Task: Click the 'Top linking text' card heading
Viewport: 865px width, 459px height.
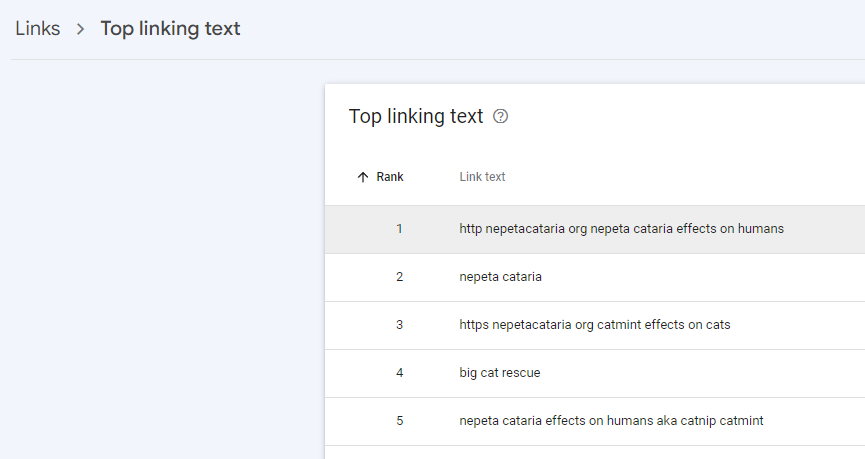Action: [416, 116]
